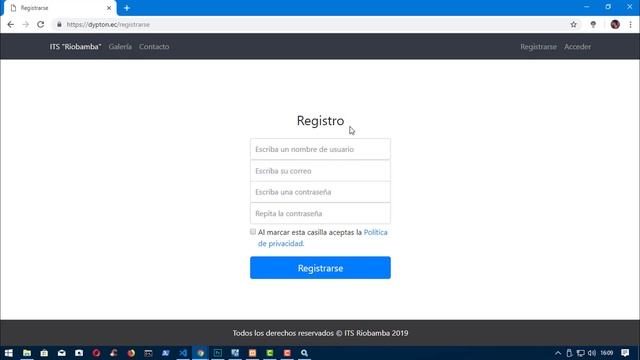This screenshot has width=640, height=360.
Task: Focus the username input field
Action: coord(320,149)
